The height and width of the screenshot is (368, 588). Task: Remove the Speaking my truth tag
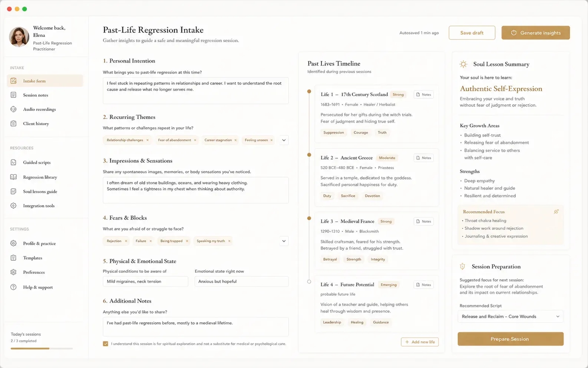point(229,241)
